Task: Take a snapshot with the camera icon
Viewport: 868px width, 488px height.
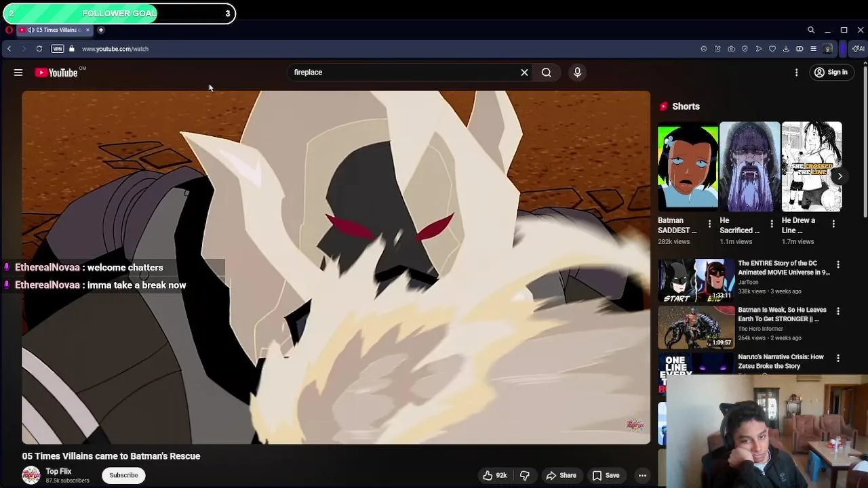Action: pos(731,49)
